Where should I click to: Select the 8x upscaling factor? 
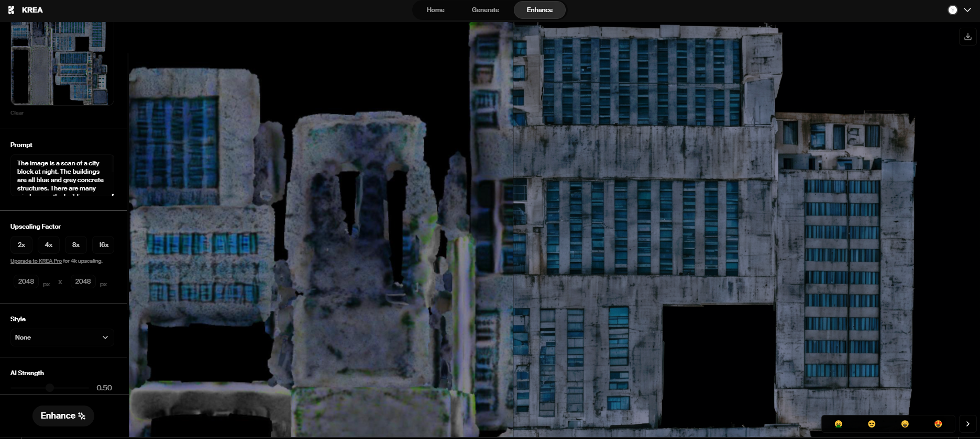[76, 245]
